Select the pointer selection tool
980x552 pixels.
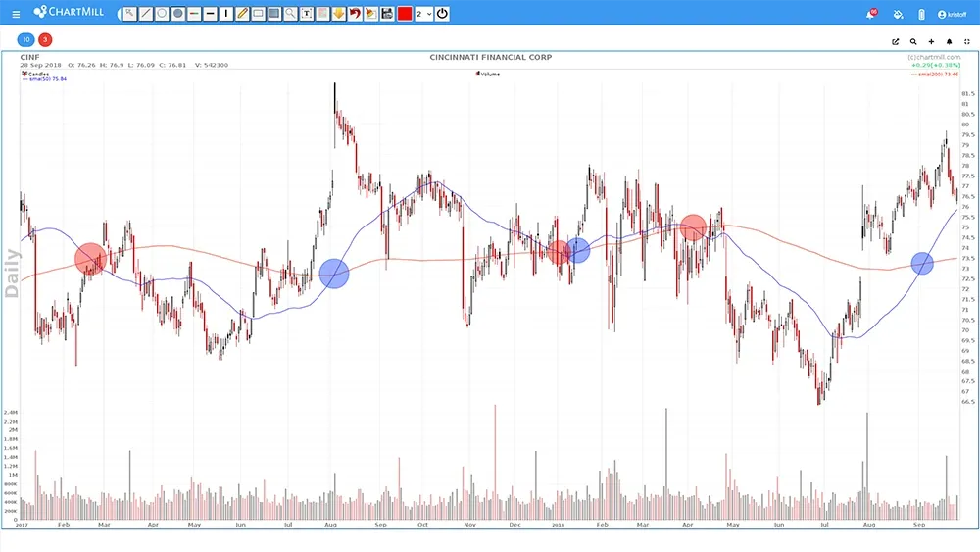click(129, 13)
